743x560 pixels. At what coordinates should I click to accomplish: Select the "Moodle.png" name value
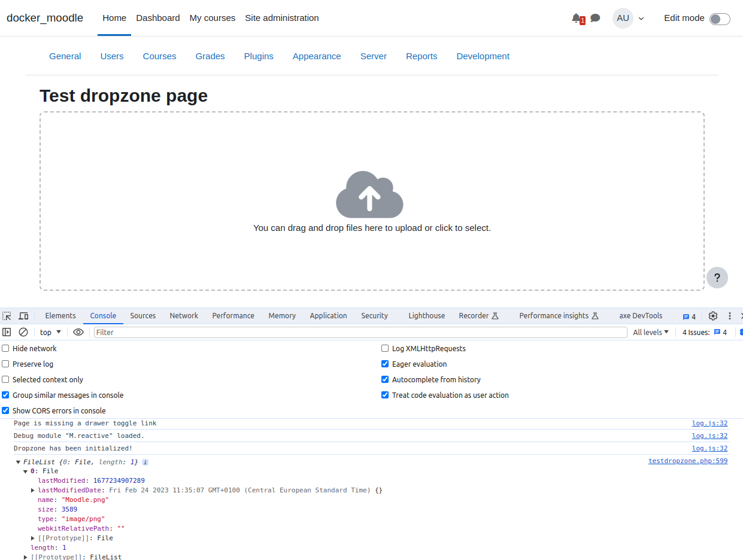(85, 500)
